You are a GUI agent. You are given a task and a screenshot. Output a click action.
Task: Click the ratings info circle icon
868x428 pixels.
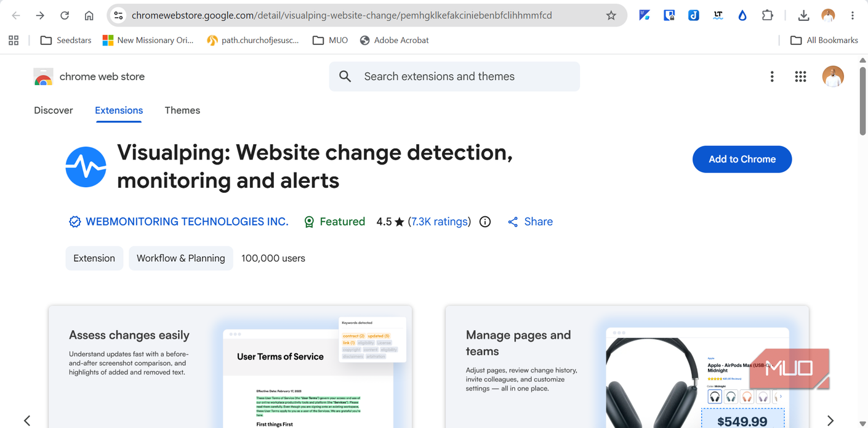[485, 222]
